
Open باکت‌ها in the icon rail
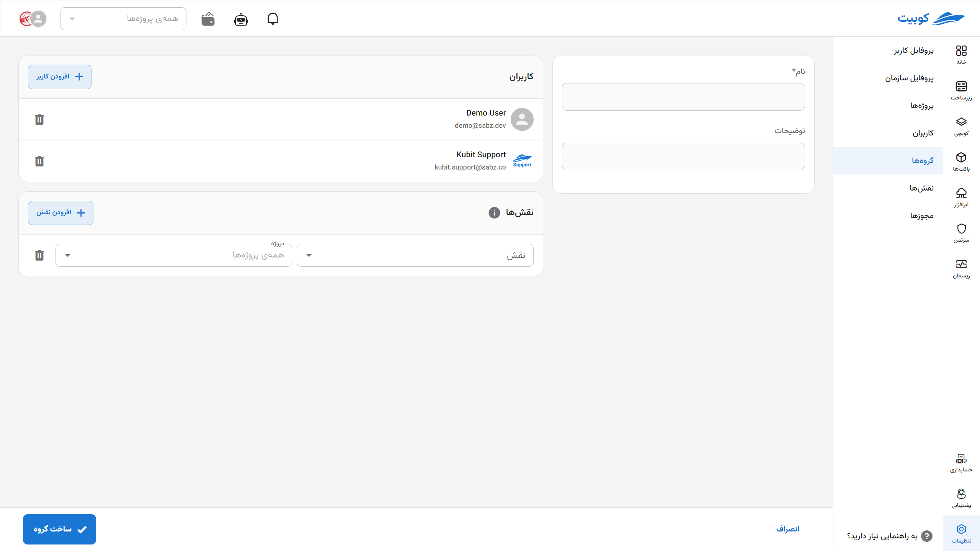coord(961,162)
